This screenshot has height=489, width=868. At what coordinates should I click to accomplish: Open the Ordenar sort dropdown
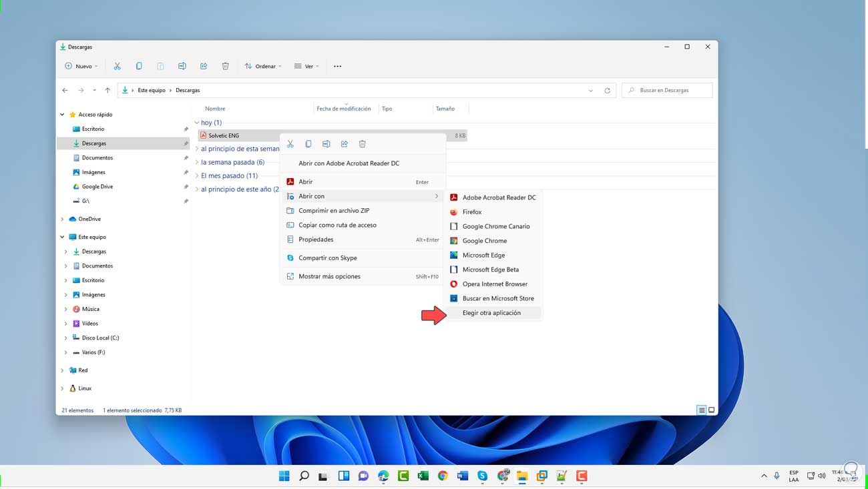click(263, 66)
